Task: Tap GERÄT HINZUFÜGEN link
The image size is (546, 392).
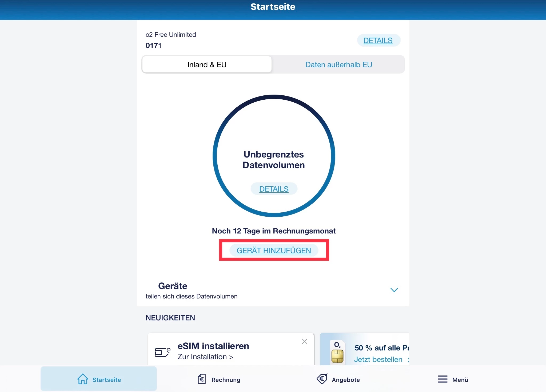Action: coord(274,250)
